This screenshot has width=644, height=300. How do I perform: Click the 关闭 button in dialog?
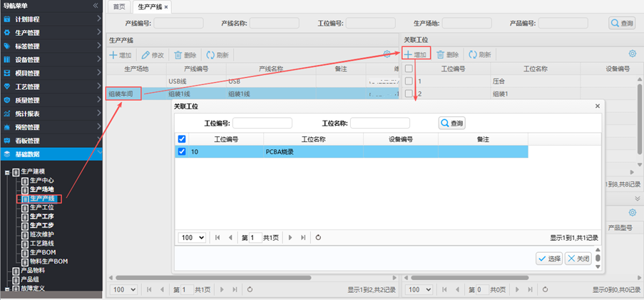click(x=578, y=259)
